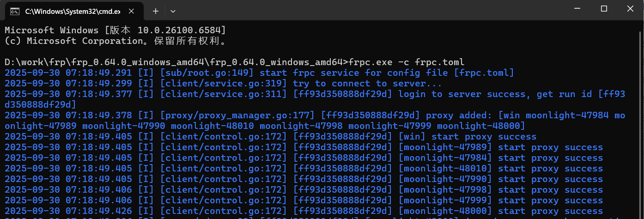Minimize the terminal window

[x=578, y=9]
